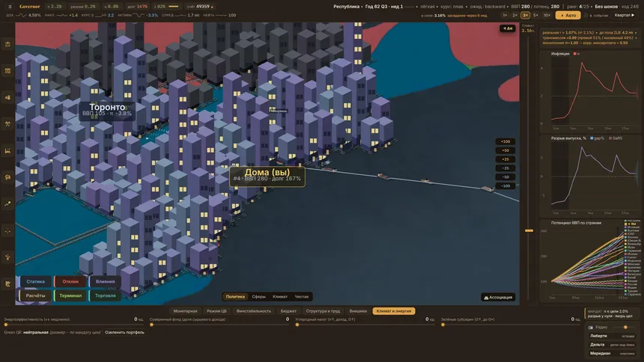Click the Авто play button
Image resolution: width=644 pixels, height=362 pixels.
point(568,15)
